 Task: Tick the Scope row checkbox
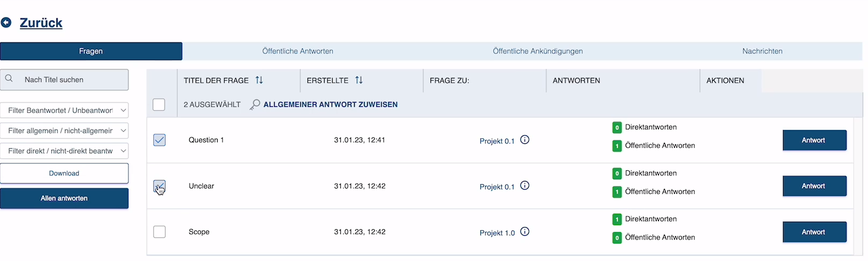tap(160, 232)
